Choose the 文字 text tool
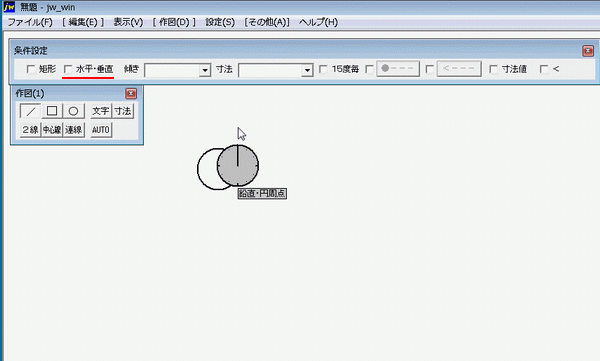This screenshot has height=361, width=600. click(x=101, y=111)
